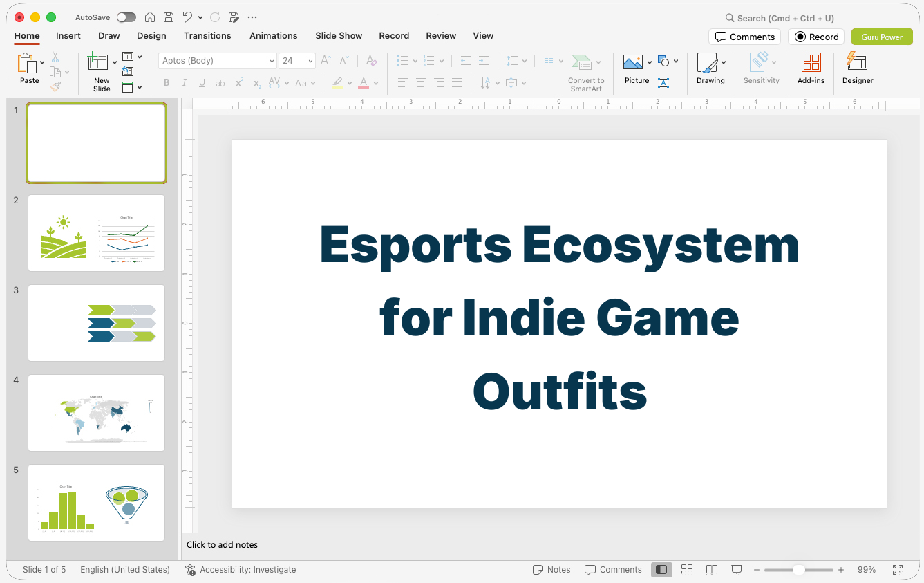Toggle Normal view button in status bar
This screenshot has width=924, height=583.
click(x=661, y=569)
